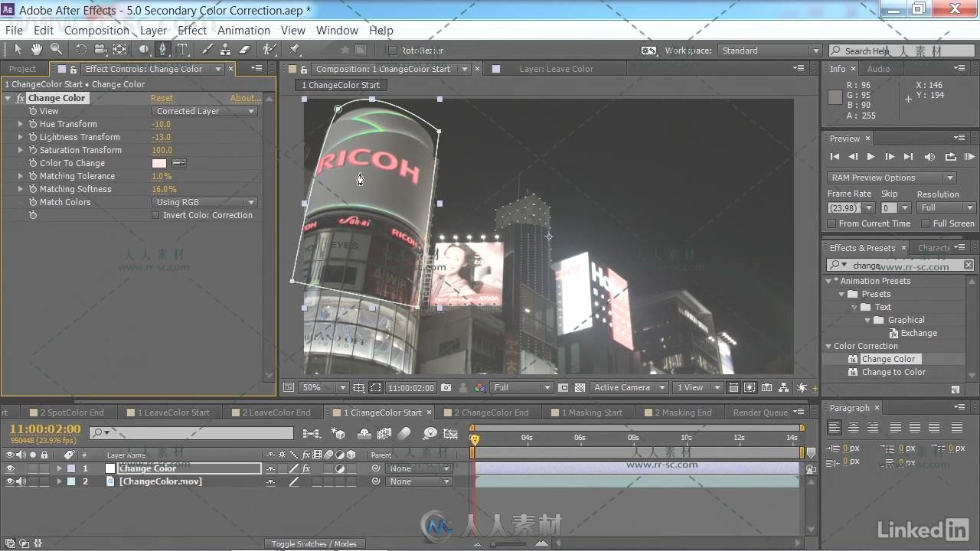Hide the Change Color layer eye
The width and height of the screenshot is (980, 551).
[10, 468]
